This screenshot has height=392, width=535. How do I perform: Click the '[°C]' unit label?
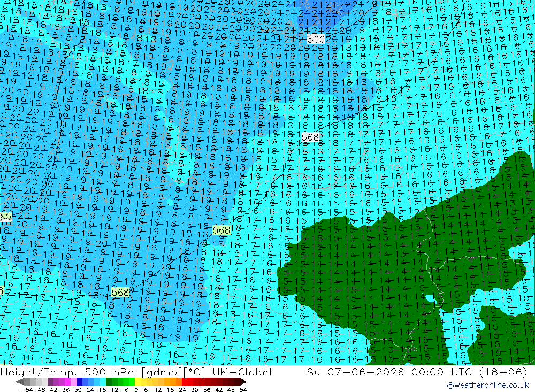(194, 372)
